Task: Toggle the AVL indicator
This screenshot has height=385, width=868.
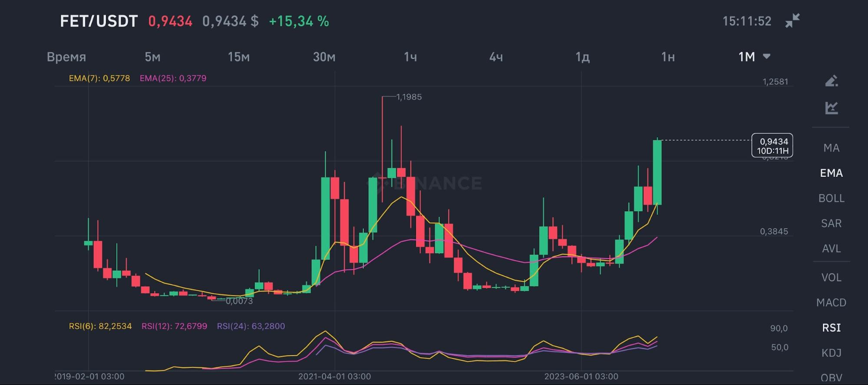Action: pyautogui.click(x=831, y=249)
